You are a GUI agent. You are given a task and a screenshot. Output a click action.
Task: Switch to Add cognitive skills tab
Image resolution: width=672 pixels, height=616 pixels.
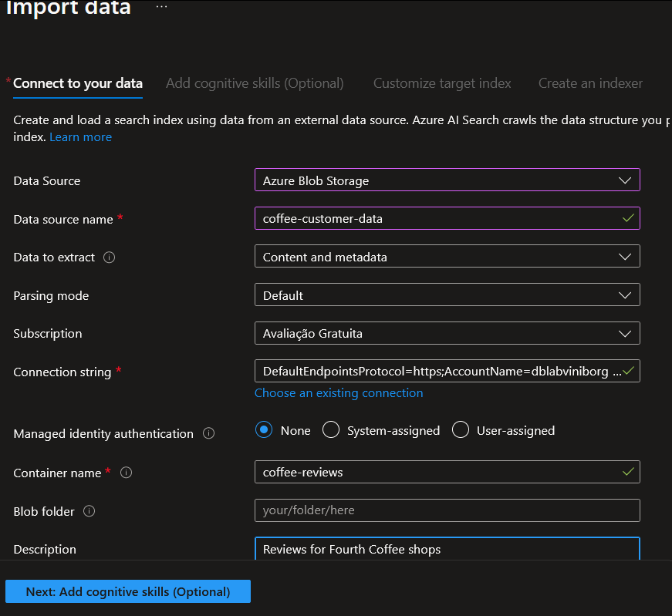click(x=255, y=83)
